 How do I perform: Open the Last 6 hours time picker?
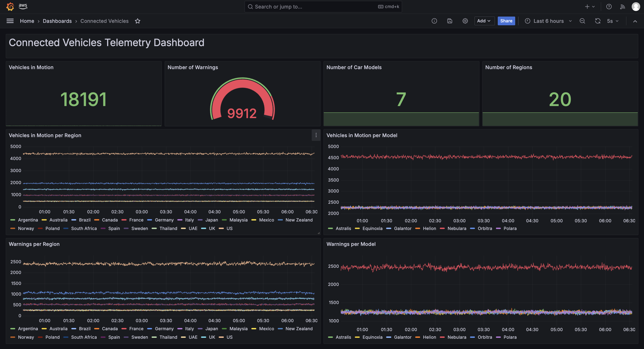pyautogui.click(x=549, y=21)
